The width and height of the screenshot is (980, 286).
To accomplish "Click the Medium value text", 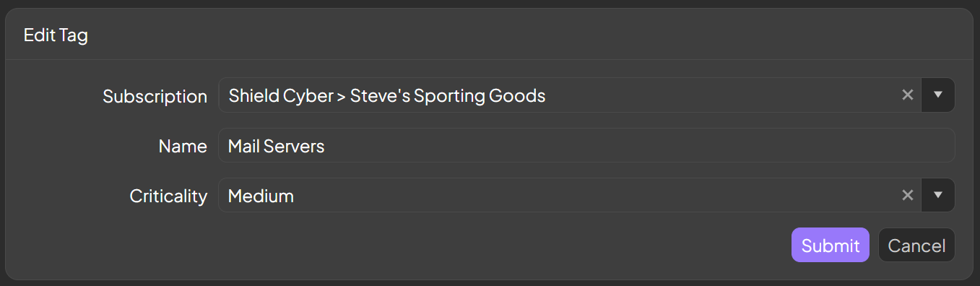I will coord(261,196).
